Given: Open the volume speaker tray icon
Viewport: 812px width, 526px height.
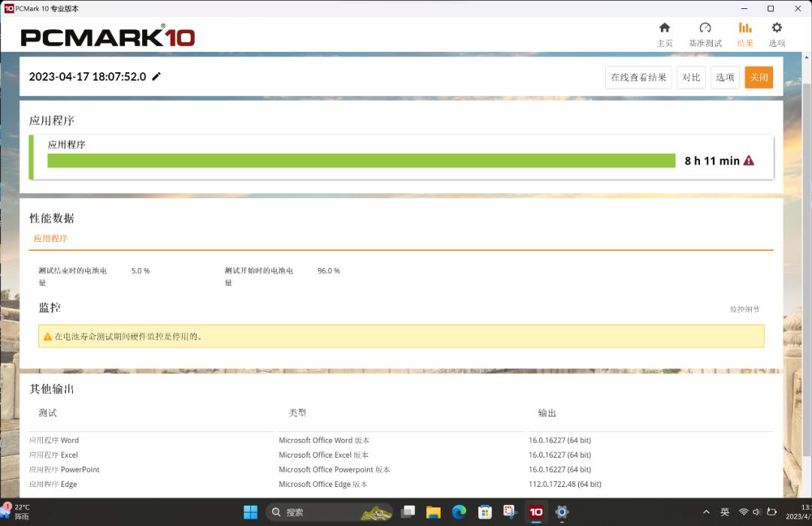Looking at the screenshot, I should [x=756, y=512].
